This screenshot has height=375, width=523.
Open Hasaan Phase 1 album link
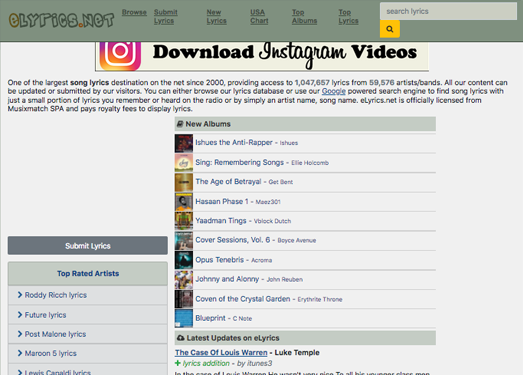point(222,201)
